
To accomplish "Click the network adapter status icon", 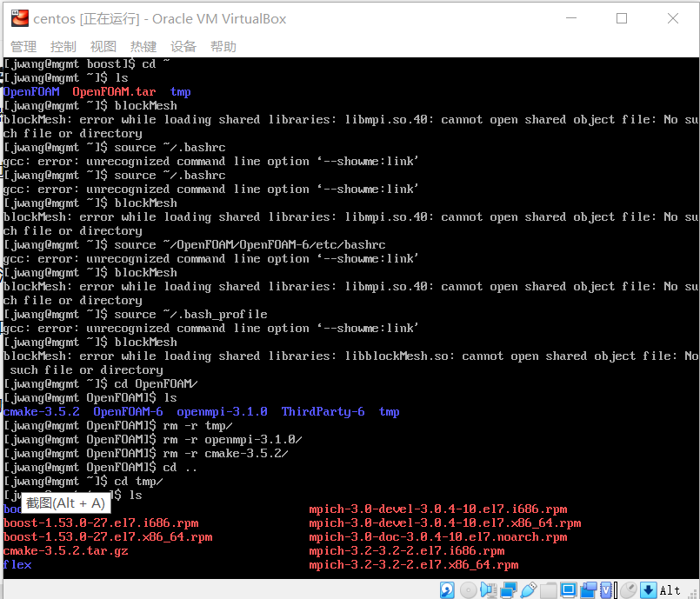I will tap(507, 589).
